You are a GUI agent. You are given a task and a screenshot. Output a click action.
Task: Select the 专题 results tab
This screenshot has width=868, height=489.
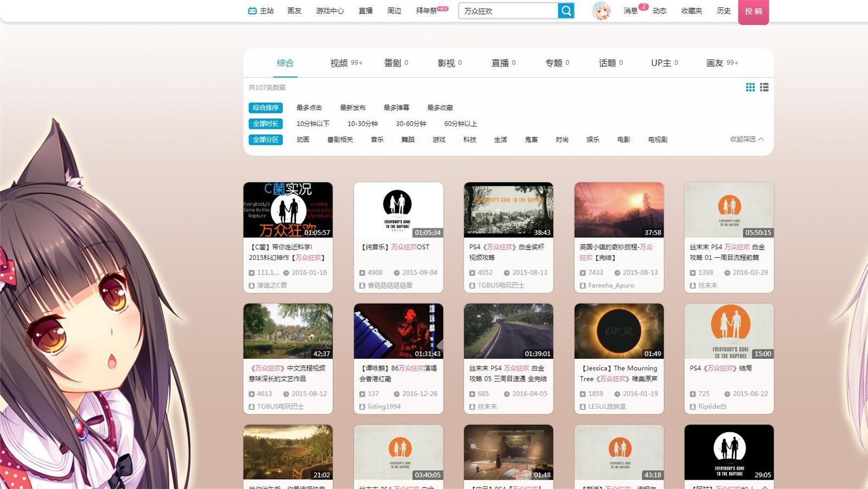pyautogui.click(x=557, y=63)
